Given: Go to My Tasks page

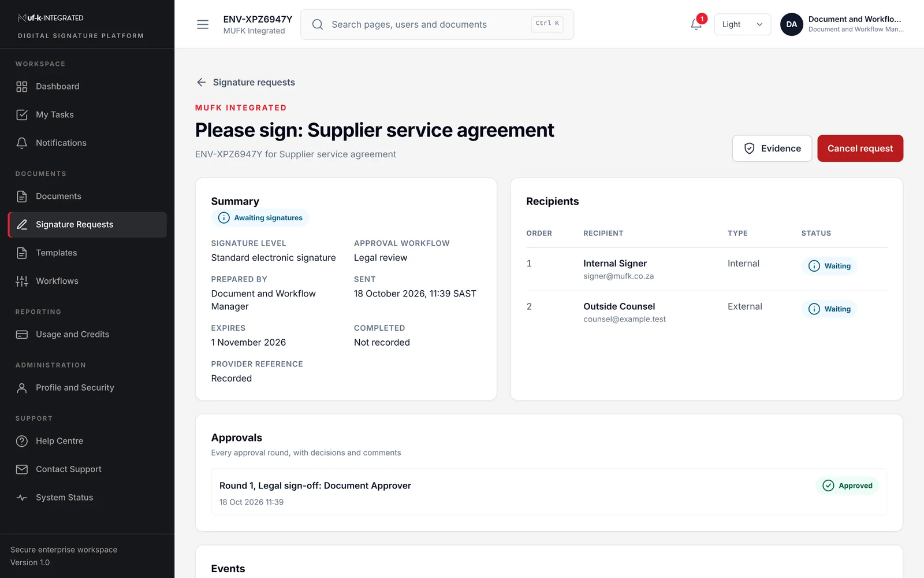Looking at the screenshot, I should (87, 115).
